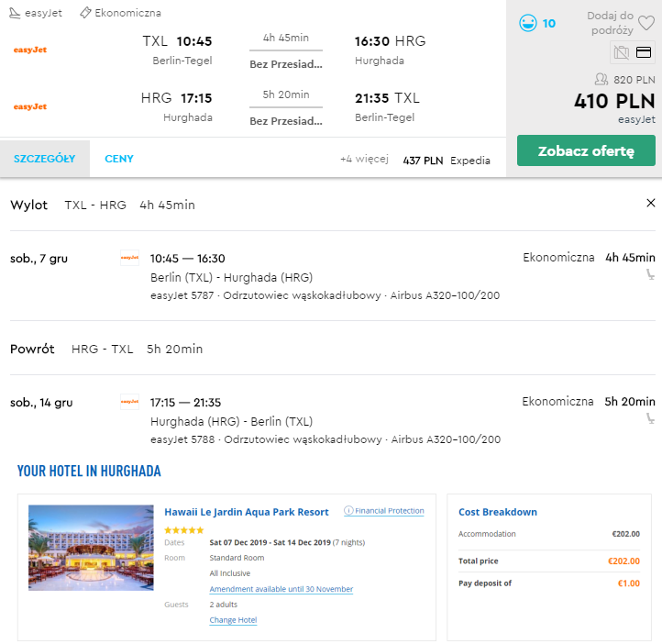Click the two-passengers total price icon
The image size is (662, 644).
(x=601, y=80)
